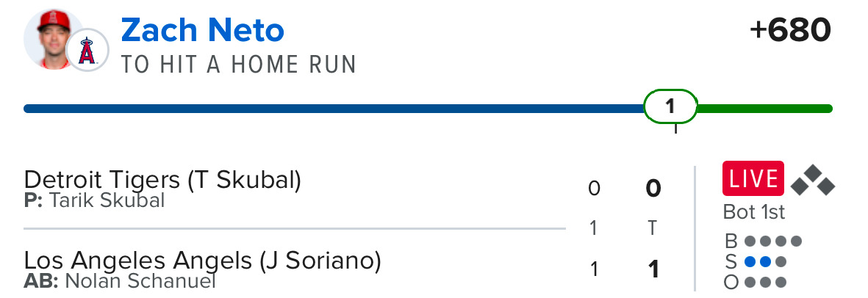Click the blue portion of the progress bar
Viewport: 868px width, 298px height.
coord(331,109)
